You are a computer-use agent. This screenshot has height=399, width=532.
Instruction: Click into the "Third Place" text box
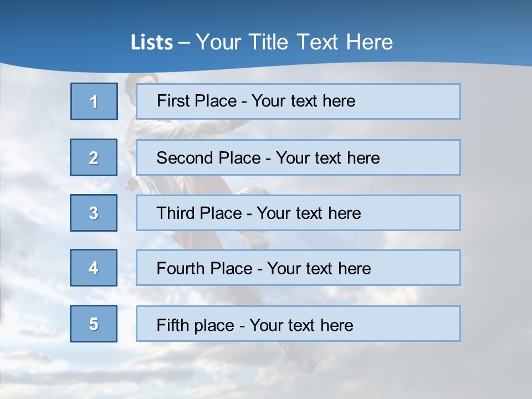click(x=298, y=213)
